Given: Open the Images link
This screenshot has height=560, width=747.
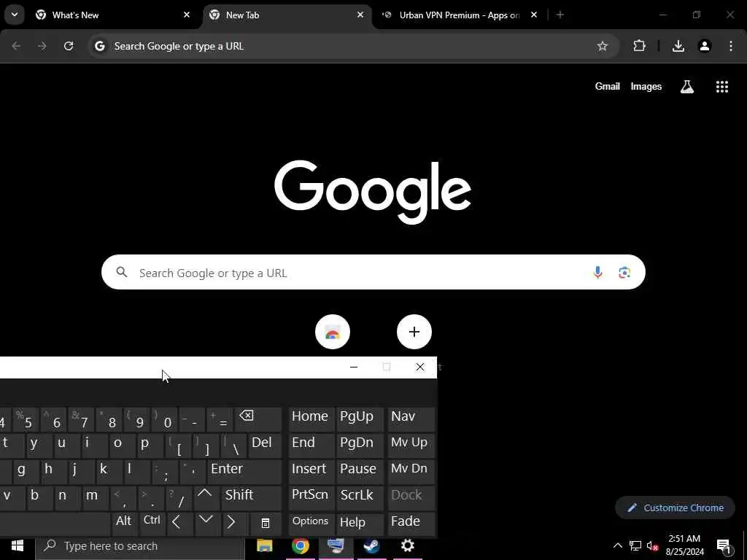Looking at the screenshot, I should 646,86.
